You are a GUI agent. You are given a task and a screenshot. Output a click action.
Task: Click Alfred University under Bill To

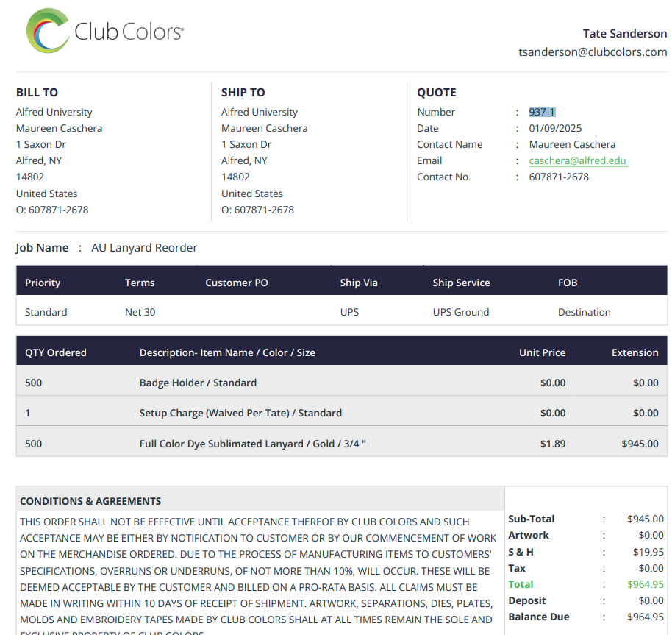click(54, 112)
